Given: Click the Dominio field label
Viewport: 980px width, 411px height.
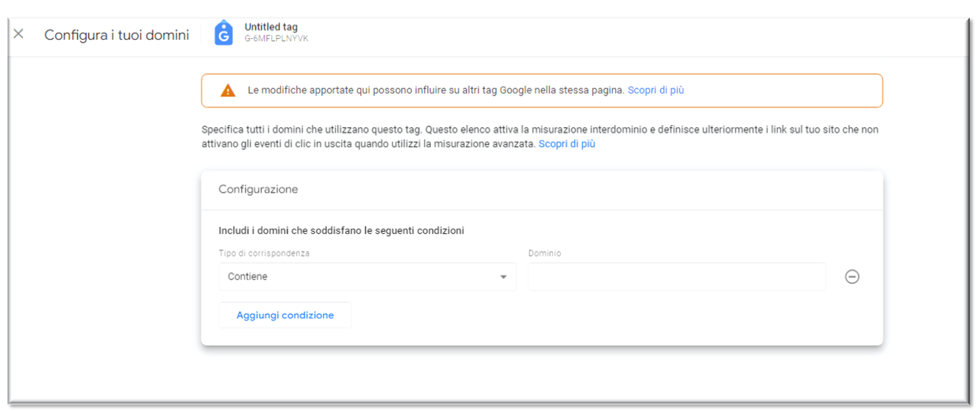Looking at the screenshot, I should (545, 253).
